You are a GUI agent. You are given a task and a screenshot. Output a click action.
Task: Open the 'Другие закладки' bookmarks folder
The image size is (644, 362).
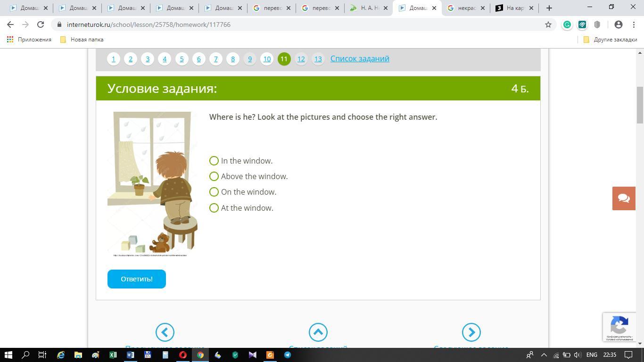[611, 40]
